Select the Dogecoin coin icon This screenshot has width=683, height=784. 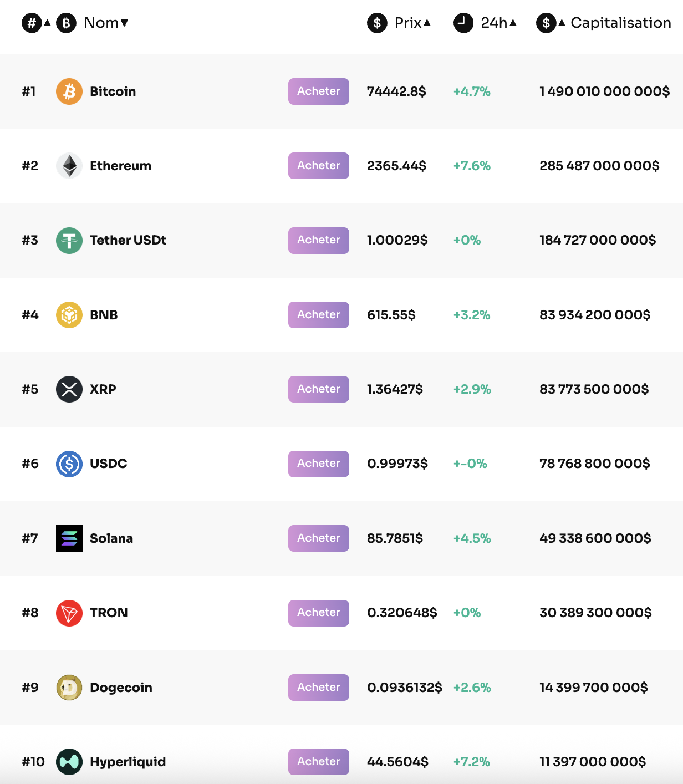coord(69,687)
